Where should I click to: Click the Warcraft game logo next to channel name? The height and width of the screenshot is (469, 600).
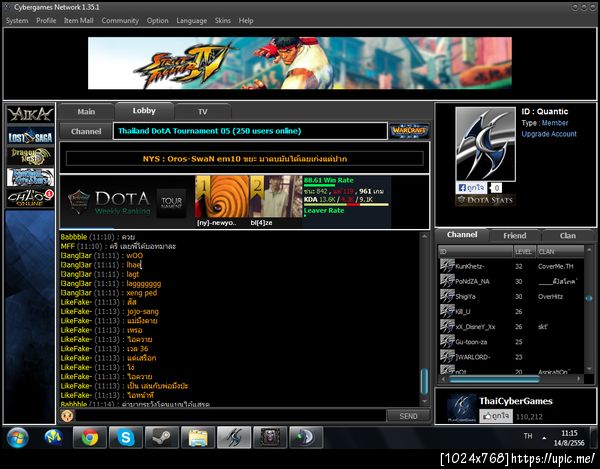[x=409, y=131]
